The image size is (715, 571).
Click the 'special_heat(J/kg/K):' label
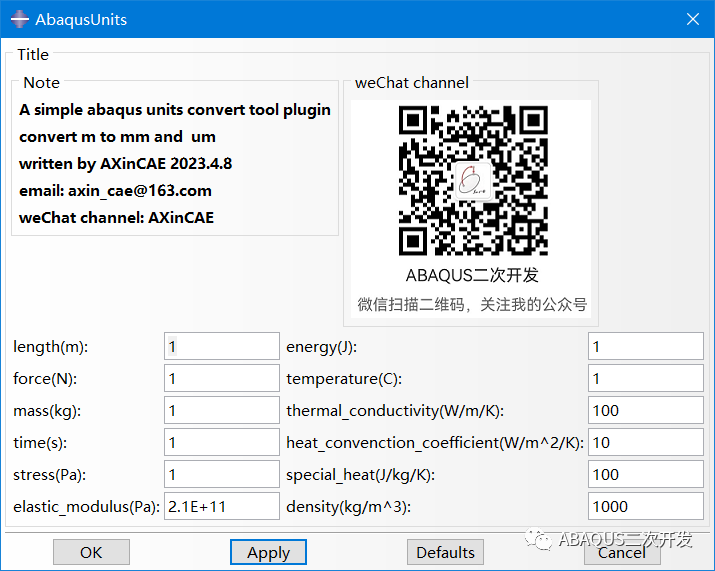point(361,475)
